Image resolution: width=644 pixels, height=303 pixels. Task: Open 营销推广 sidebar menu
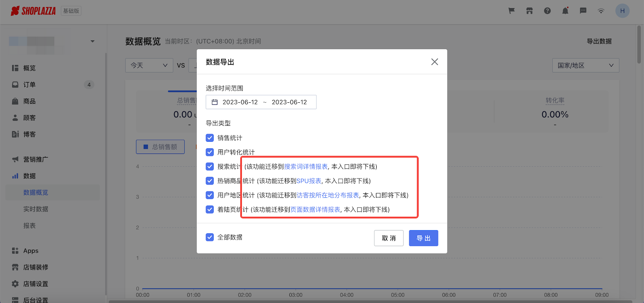click(x=35, y=160)
